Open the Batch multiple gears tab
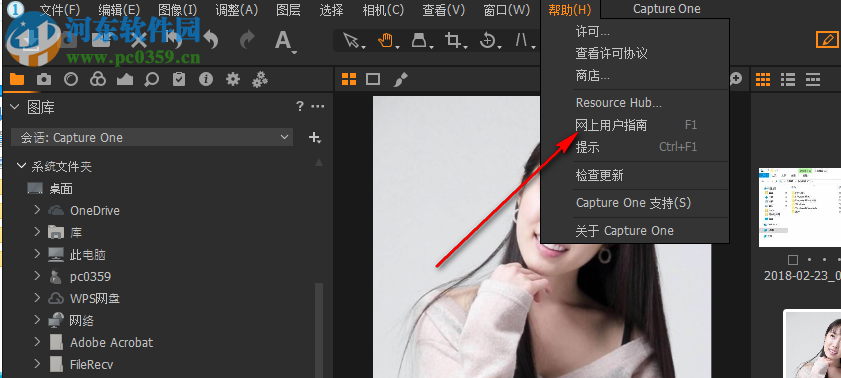 (x=260, y=80)
